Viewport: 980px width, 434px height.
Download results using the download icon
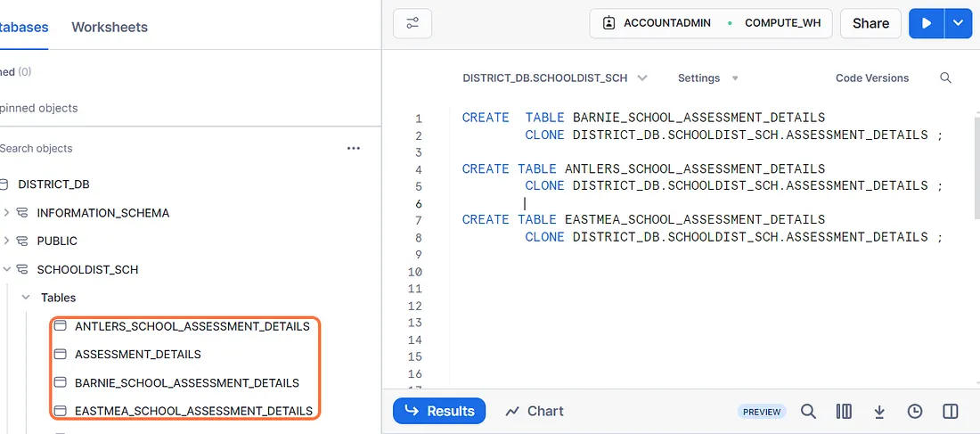[x=879, y=411]
